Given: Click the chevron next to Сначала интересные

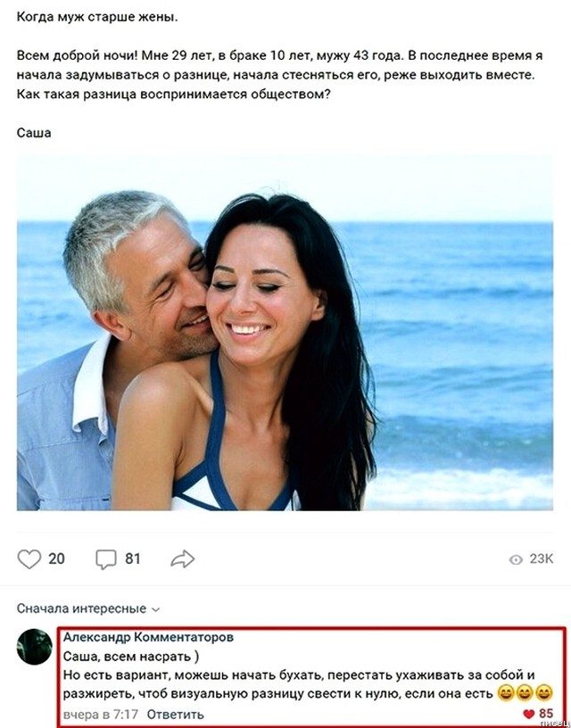Looking at the screenshot, I should coord(156,609).
